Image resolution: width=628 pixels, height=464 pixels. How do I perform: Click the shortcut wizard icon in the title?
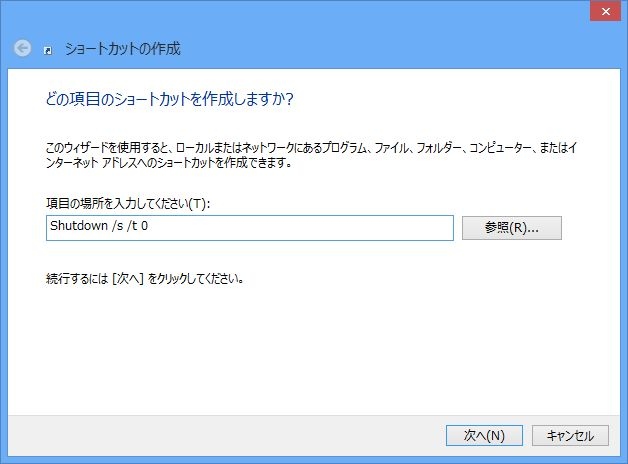[49, 49]
